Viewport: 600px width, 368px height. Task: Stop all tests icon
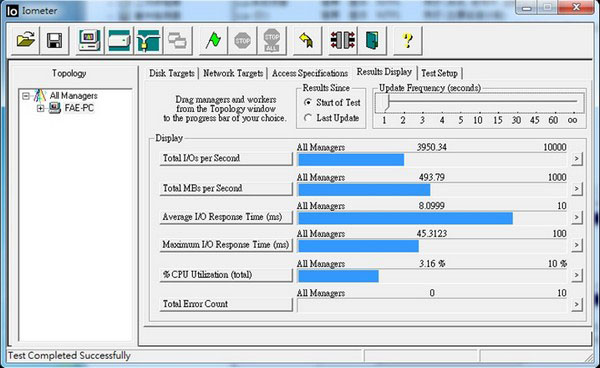click(272, 40)
